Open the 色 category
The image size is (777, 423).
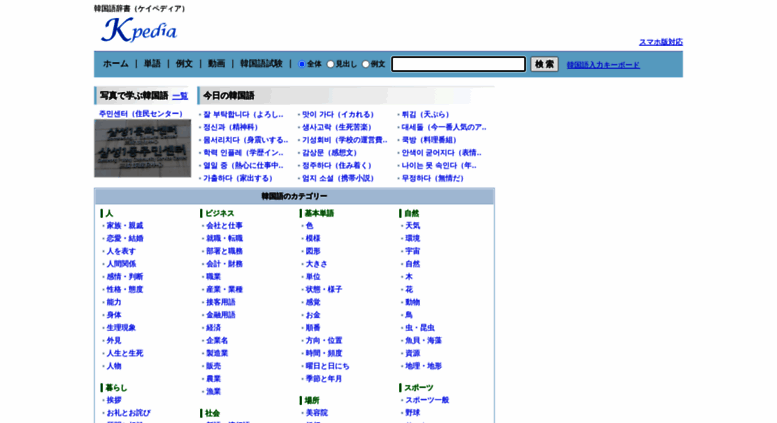coord(309,226)
